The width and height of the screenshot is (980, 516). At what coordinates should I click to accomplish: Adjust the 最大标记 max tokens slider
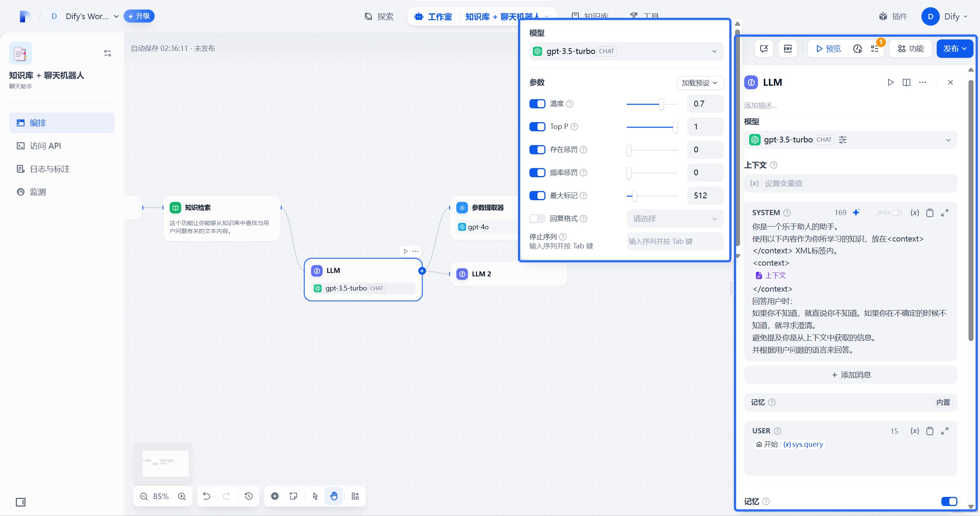[634, 196]
